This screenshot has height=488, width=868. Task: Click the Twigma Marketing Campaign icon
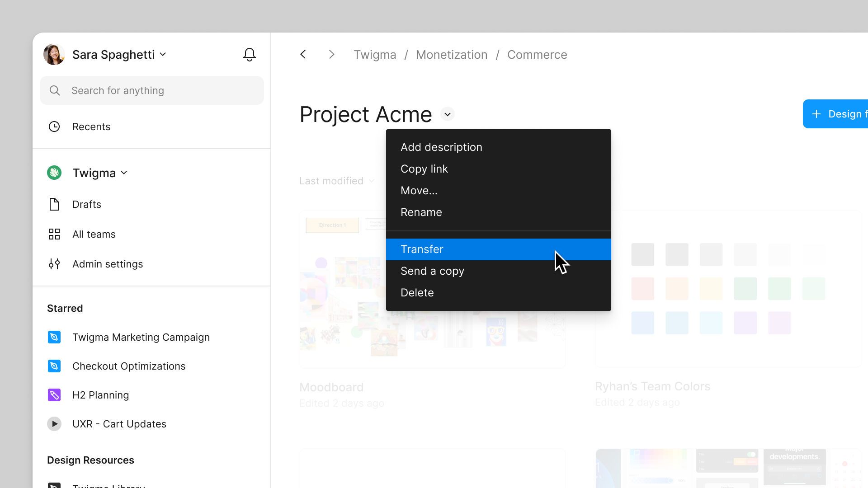(x=54, y=337)
